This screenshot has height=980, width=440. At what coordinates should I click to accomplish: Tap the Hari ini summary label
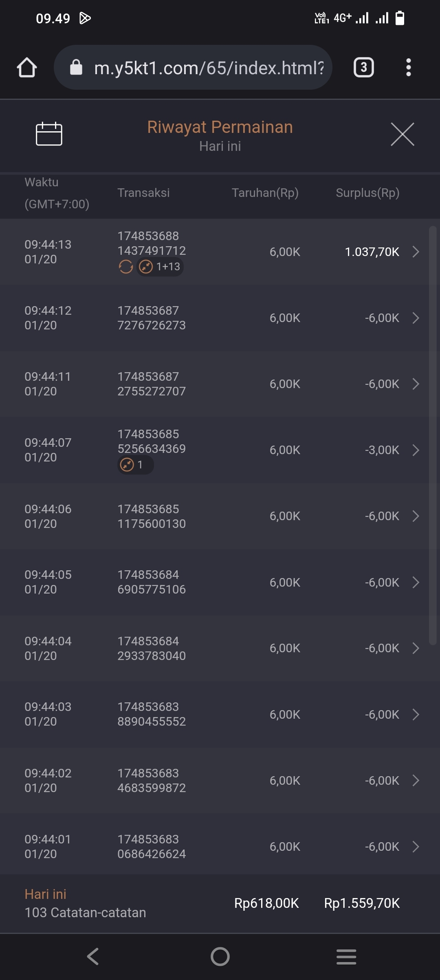pos(45,894)
